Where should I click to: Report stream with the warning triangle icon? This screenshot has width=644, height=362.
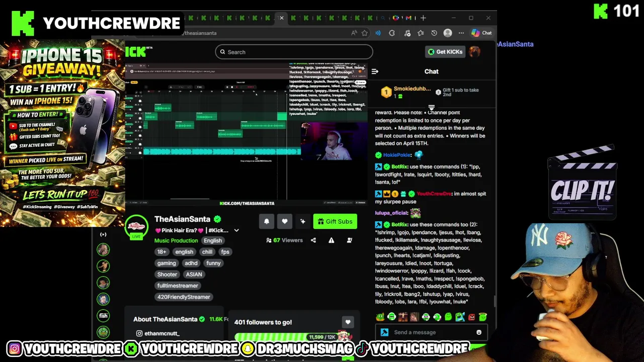pyautogui.click(x=332, y=240)
